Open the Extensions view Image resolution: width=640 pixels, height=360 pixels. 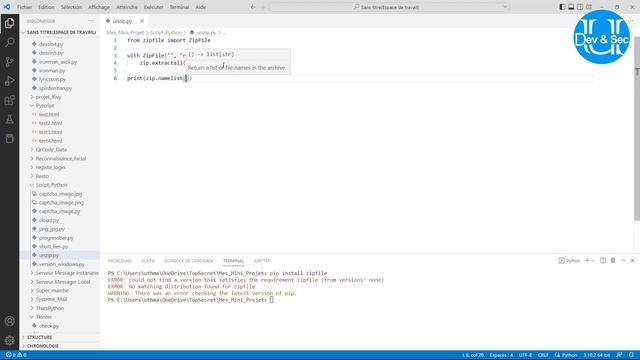click(x=9, y=100)
